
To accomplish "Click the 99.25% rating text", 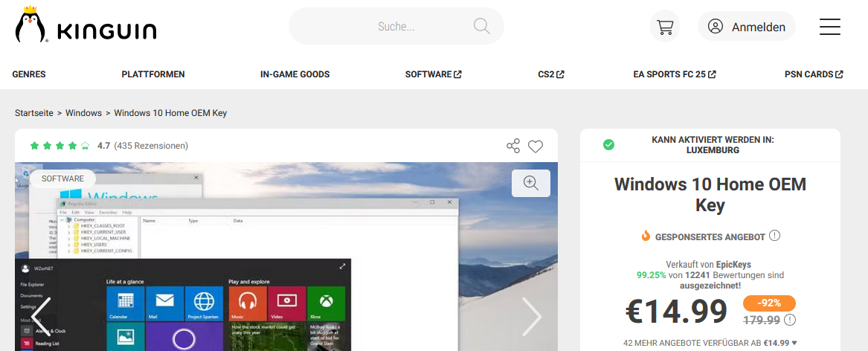I will pyautogui.click(x=651, y=275).
